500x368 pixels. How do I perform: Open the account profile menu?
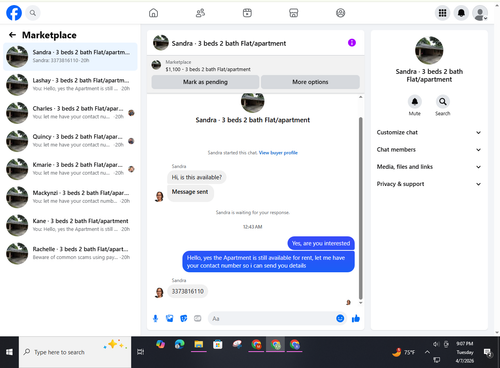[x=480, y=13]
